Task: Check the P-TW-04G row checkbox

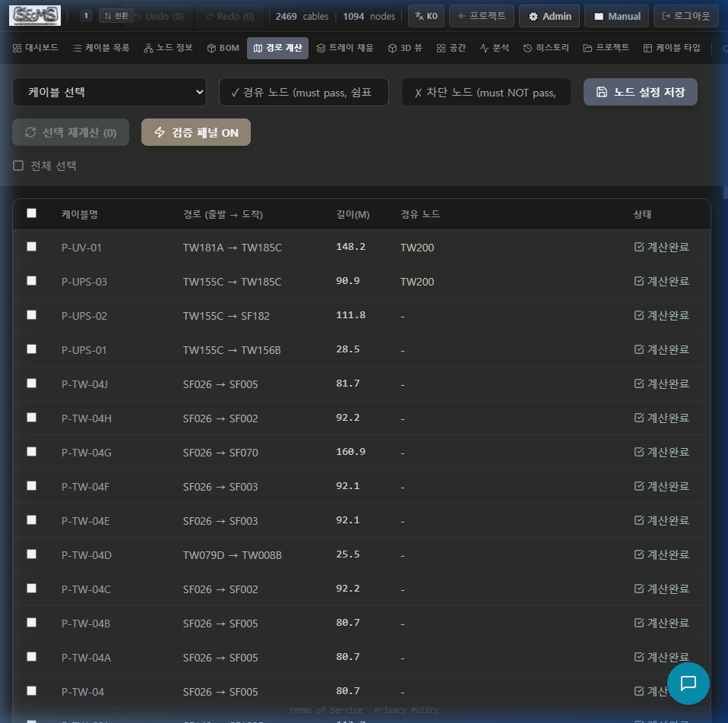Action: 32,452
